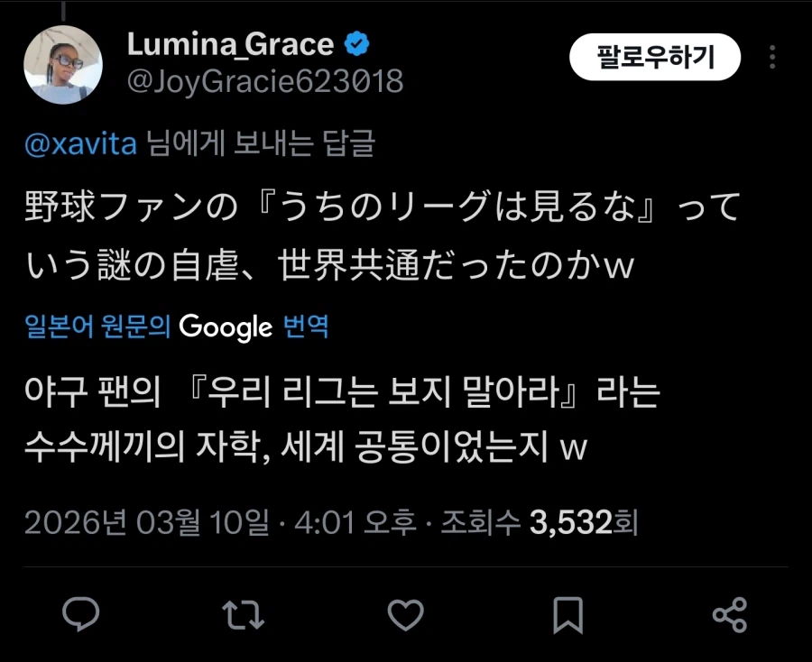Viewport: 812px width, 662px height.
Task: Click the translated Korean tweet text
Action: tap(343, 418)
